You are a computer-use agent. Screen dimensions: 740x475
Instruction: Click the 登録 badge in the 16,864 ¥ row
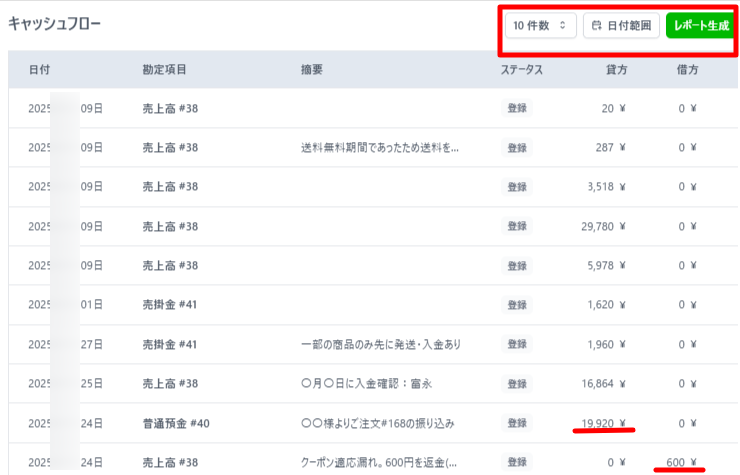point(516,383)
